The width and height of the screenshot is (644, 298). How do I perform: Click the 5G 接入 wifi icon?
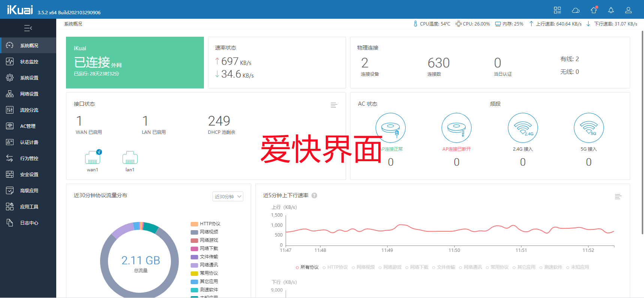pyautogui.click(x=589, y=128)
